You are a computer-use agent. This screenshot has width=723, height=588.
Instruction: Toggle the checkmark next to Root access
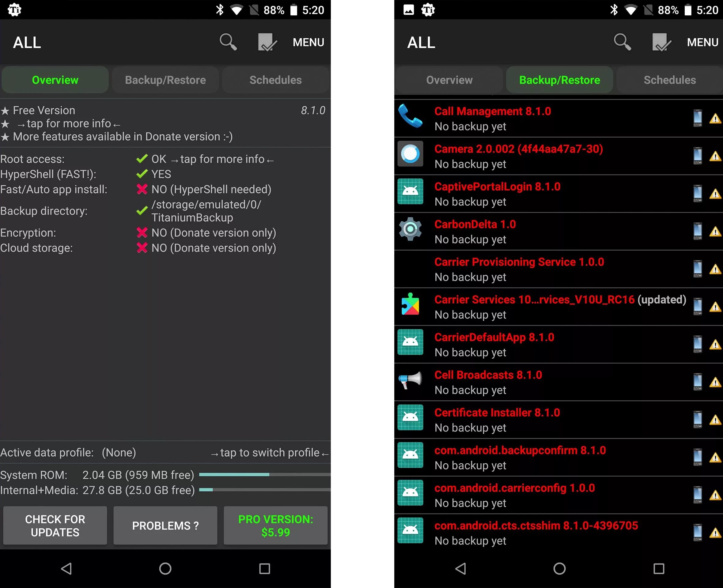[x=140, y=160]
